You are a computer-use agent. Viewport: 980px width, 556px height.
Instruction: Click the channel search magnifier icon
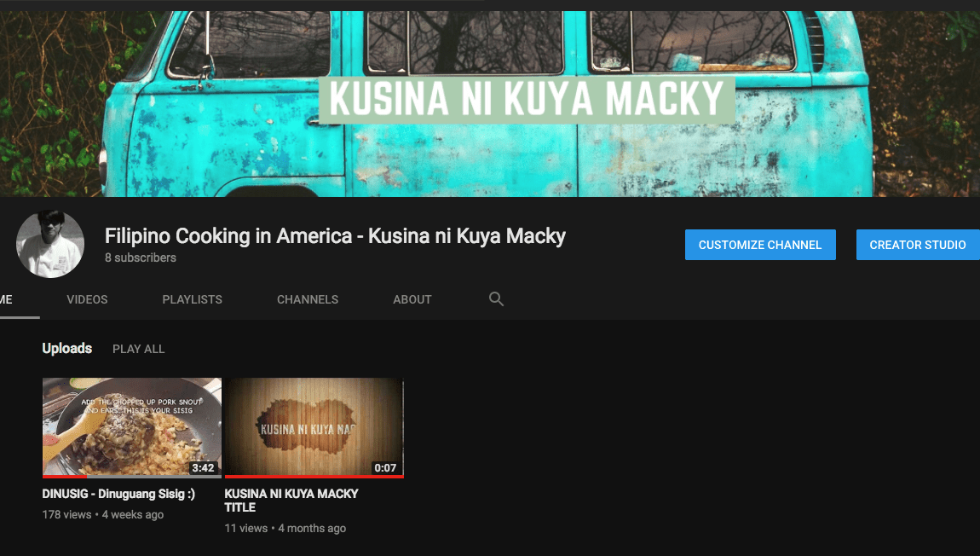[496, 299]
